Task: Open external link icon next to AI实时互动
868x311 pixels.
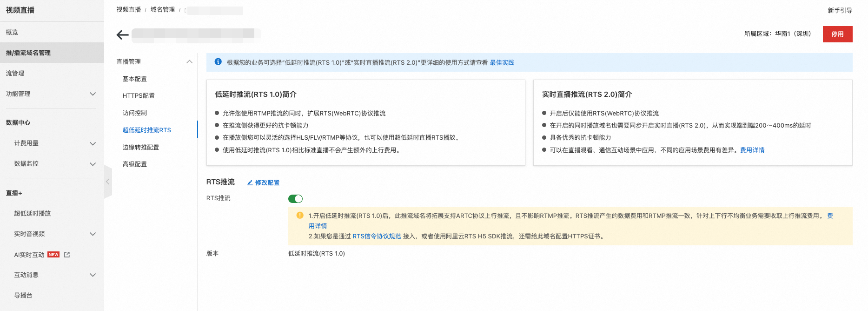Action: point(67,255)
